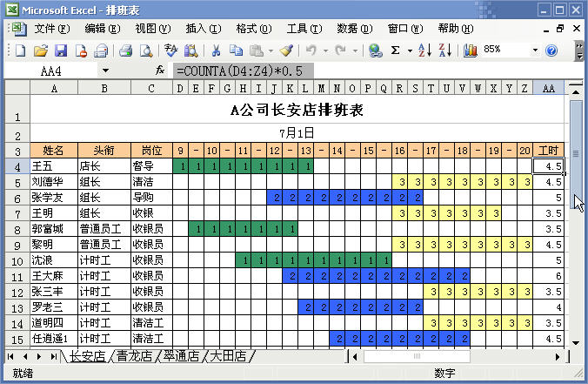Select the 工时 header cell
The width and height of the screenshot is (588, 384).
tap(548, 151)
